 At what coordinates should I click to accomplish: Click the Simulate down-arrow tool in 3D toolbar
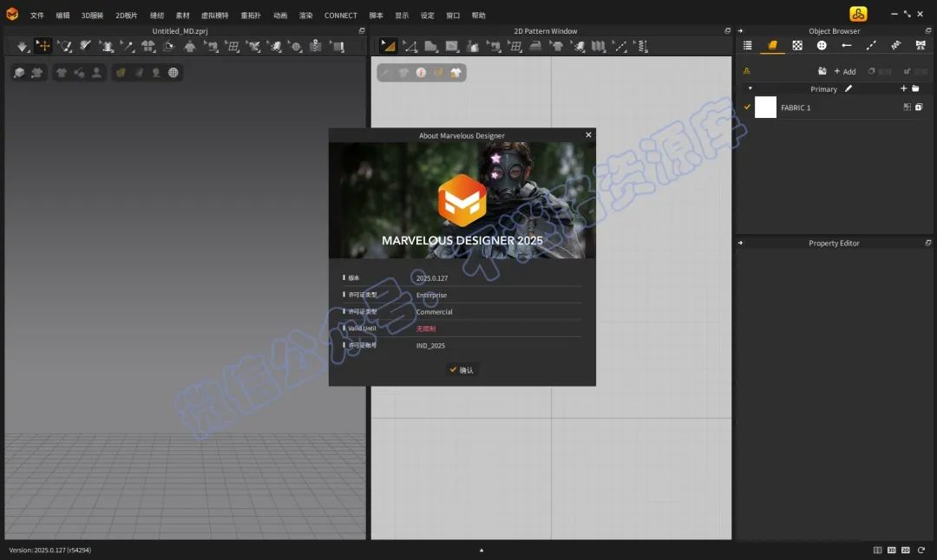22,46
